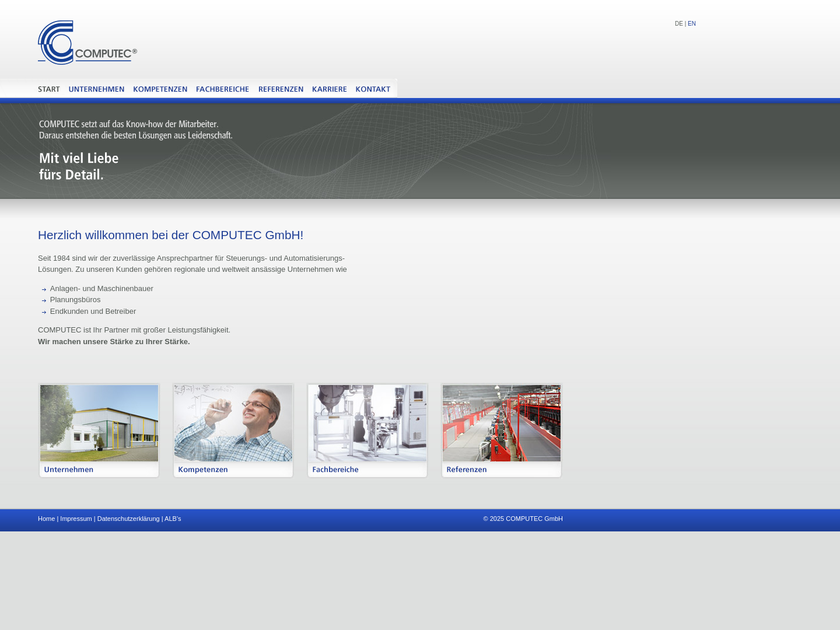The height and width of the screenshot is (630, 840).
Task: Click 'COMPUTEC setzt auf das Know-how' banner line
Action: click(129, 124)
